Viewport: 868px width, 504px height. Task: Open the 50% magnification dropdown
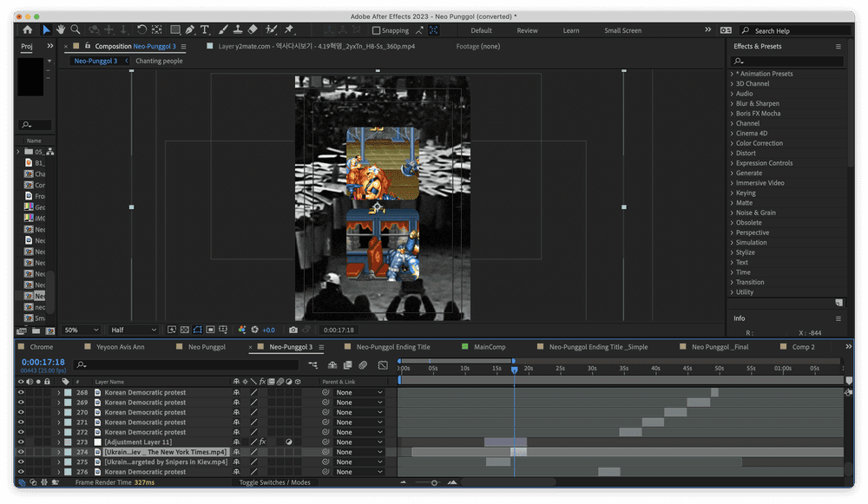81,330
